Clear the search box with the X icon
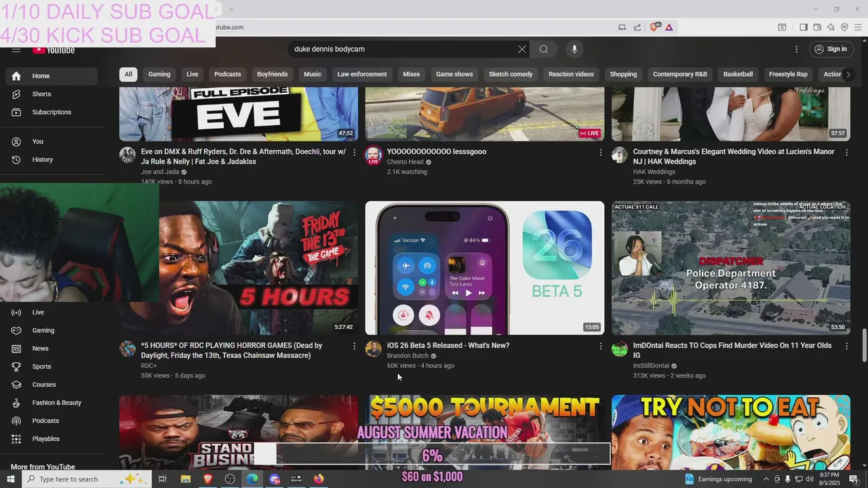The width and height of the screenshot is (868, 488). click(521, 49)
